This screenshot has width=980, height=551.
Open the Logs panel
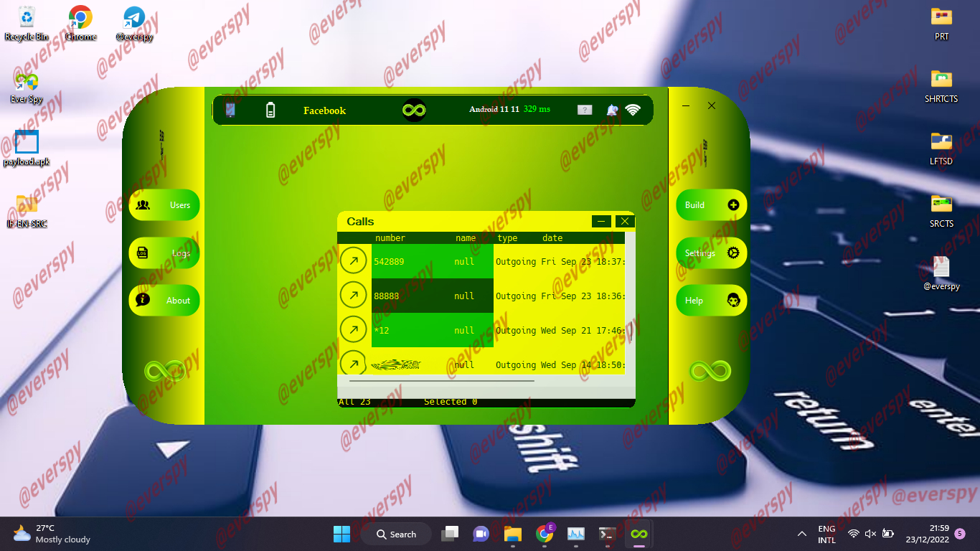164,253
